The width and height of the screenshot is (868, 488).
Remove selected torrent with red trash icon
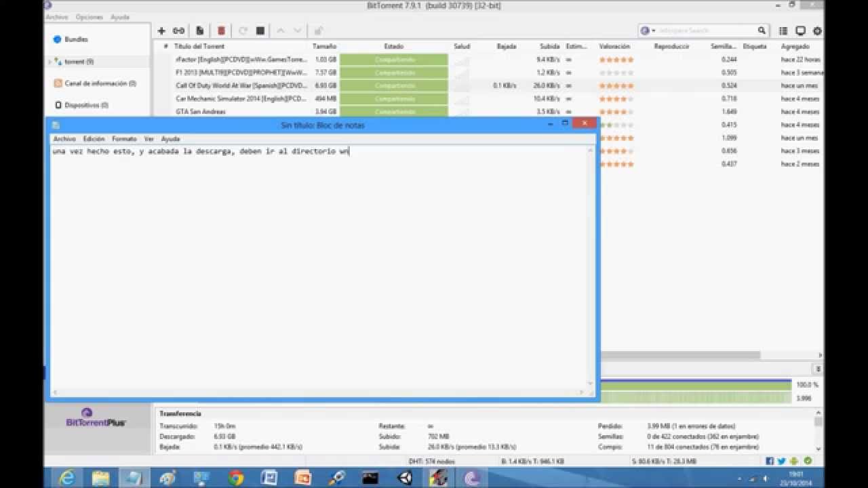pos(221,30)
